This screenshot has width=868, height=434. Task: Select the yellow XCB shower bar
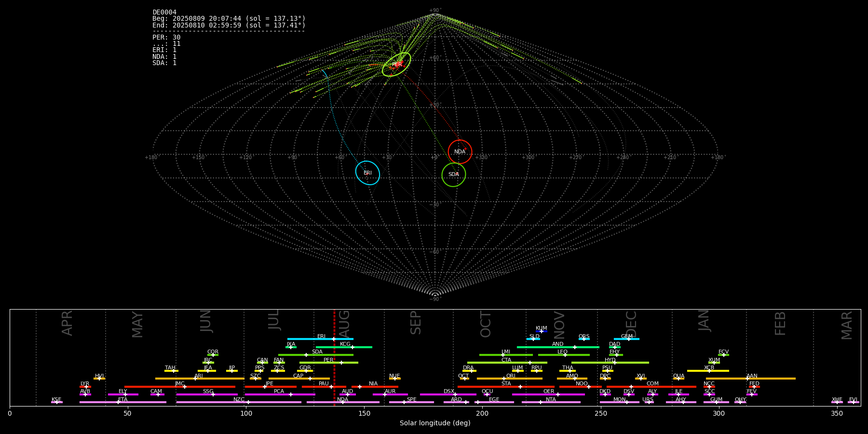(708, 371)
